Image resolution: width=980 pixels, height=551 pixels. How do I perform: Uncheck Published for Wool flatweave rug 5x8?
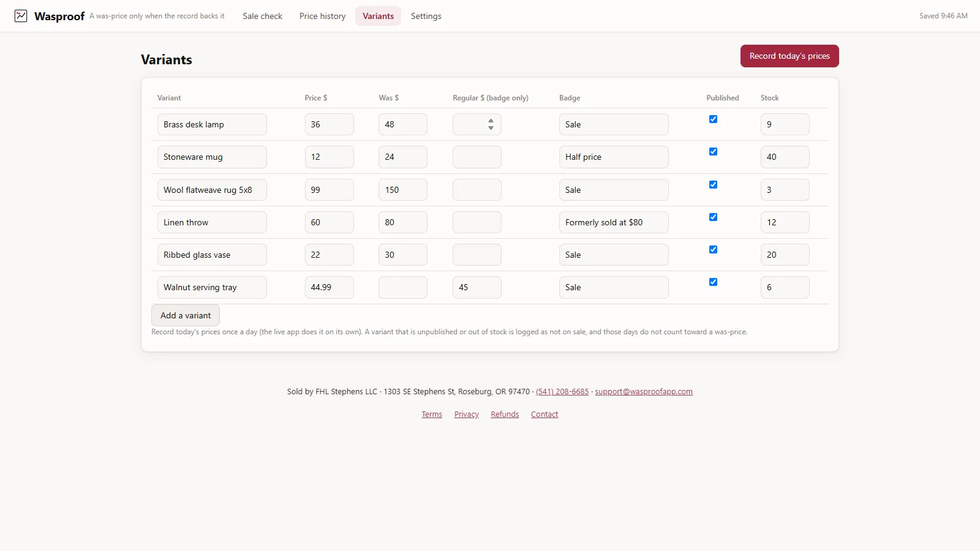(713, 185)
